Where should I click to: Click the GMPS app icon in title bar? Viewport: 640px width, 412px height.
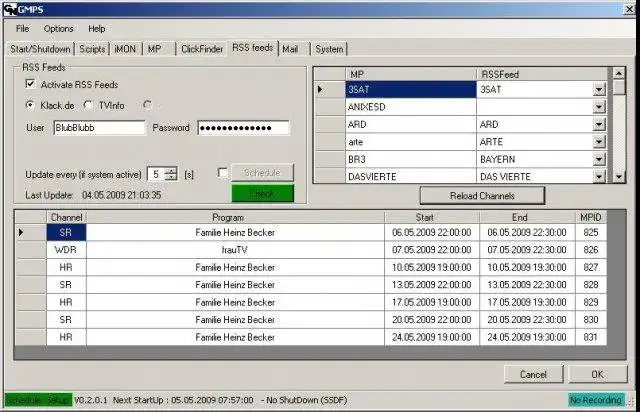point(10,9)
